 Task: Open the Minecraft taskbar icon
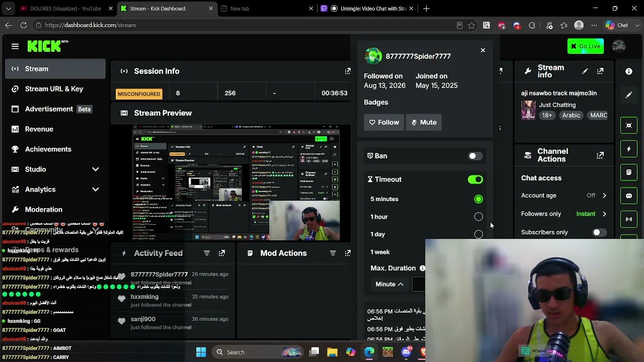387,352
